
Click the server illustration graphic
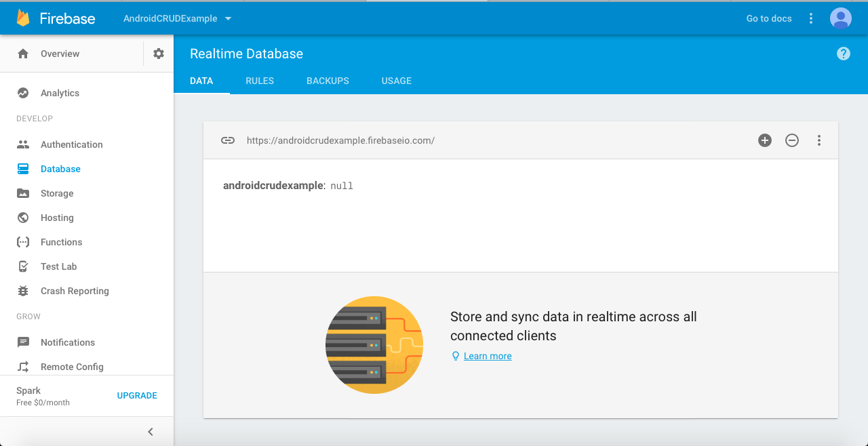374,345
